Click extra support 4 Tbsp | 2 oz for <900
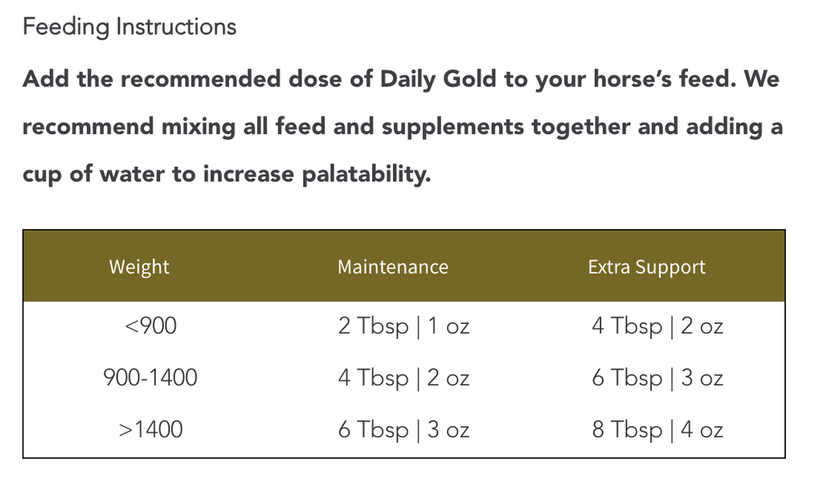 657,326
